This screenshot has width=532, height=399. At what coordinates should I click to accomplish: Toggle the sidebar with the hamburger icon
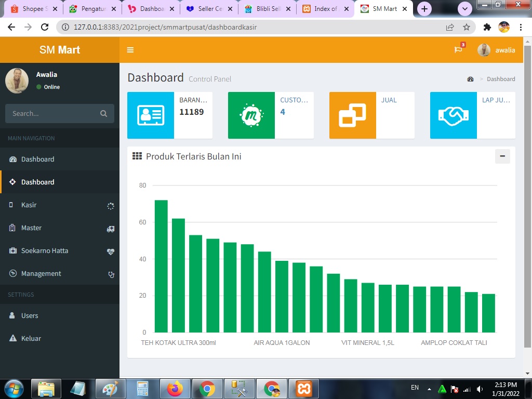[130, 50]
